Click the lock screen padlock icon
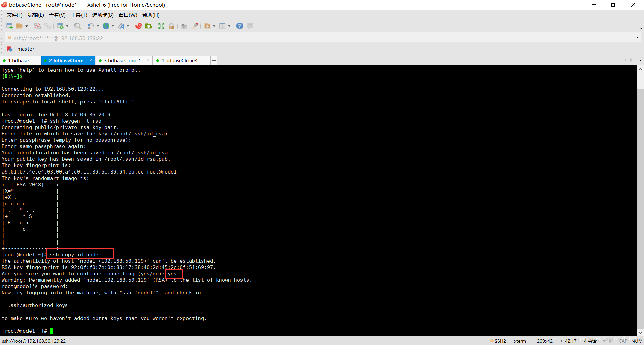The image size is (644, 345). pos(171,26)
